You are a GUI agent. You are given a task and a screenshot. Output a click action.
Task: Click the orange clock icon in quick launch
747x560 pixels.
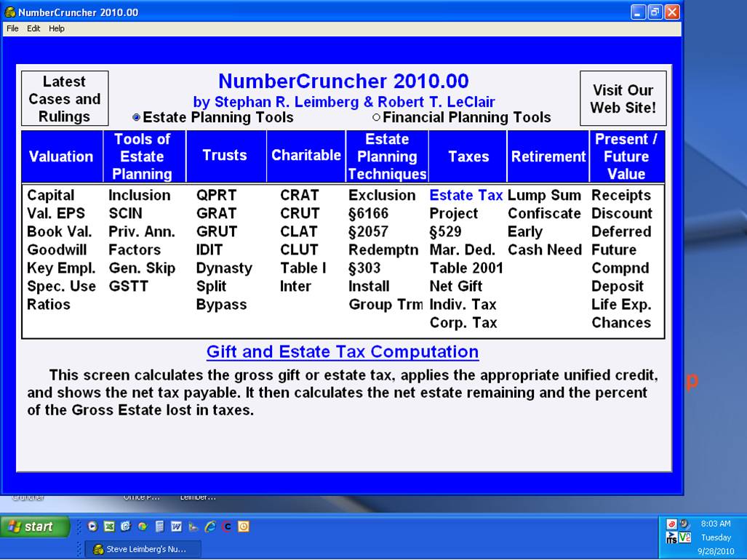pyautogui.click(x=244, y=527)
